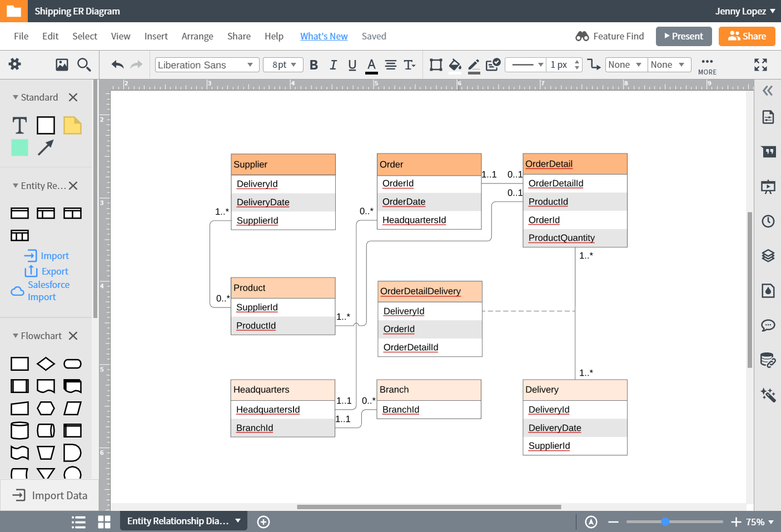Open the line color pen tool
This screenshot has height=532, width=781.
[474, 66]
